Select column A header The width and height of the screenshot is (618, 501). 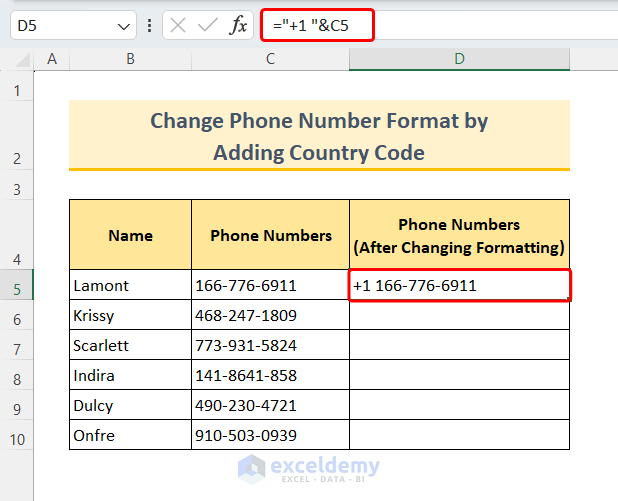[52, 59]
